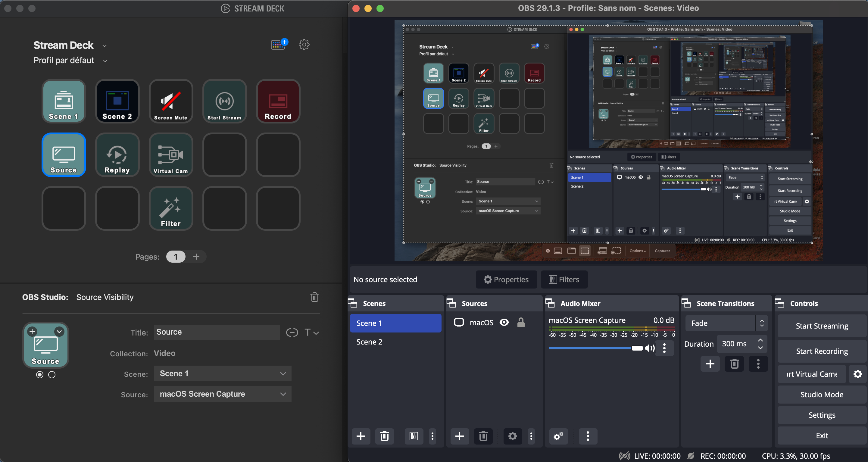Image resolution: width=868 pixels, height=462 pixels.
Task: Open the advanced audio properties gears icon
Action: (558, 436)
